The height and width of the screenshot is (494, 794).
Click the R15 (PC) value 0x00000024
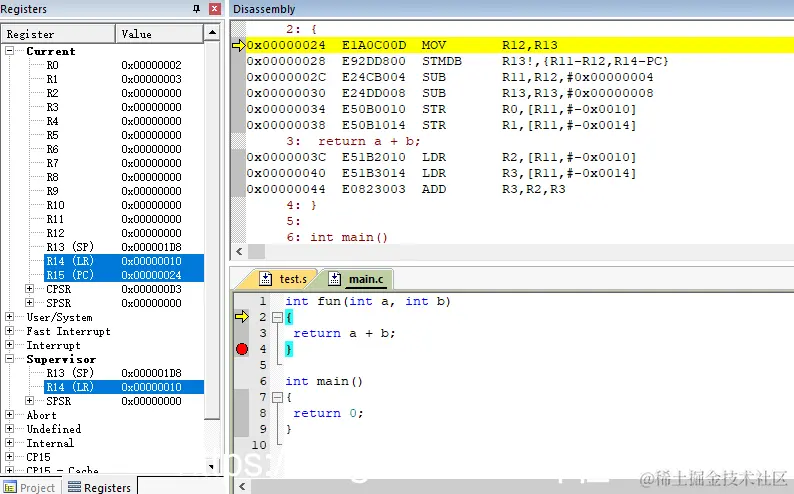tap(151, 275)
